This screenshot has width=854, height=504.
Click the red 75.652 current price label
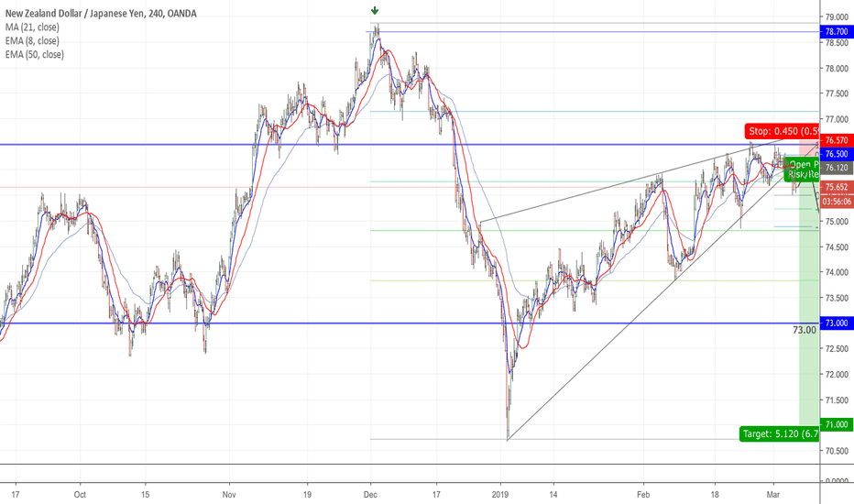pos(837,187)
